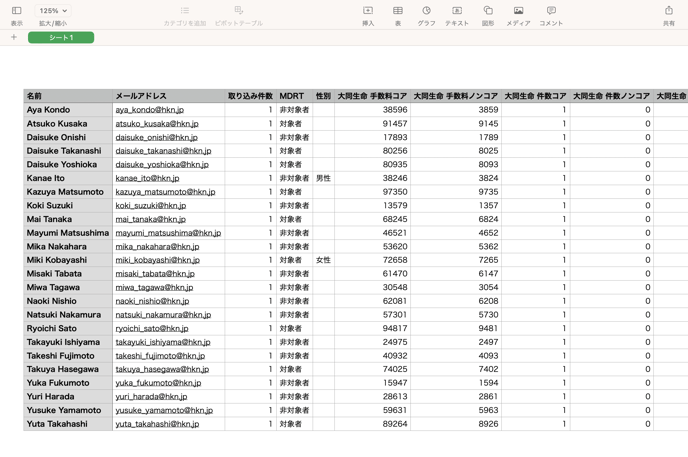Viewport: 688px width, 457px height.
Task: Open the Chart (グラフ) icon
Action: [x=426, y=11]
